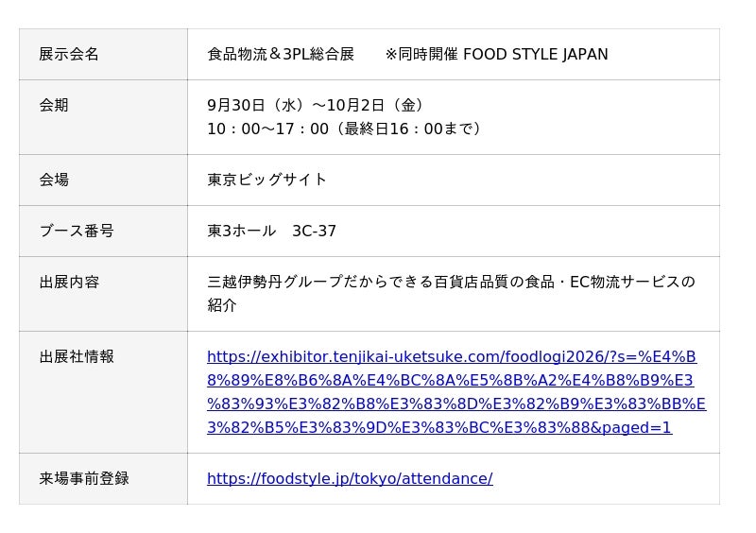
Task: Click the 東3ホール hall text
Action: click(242, 231)
